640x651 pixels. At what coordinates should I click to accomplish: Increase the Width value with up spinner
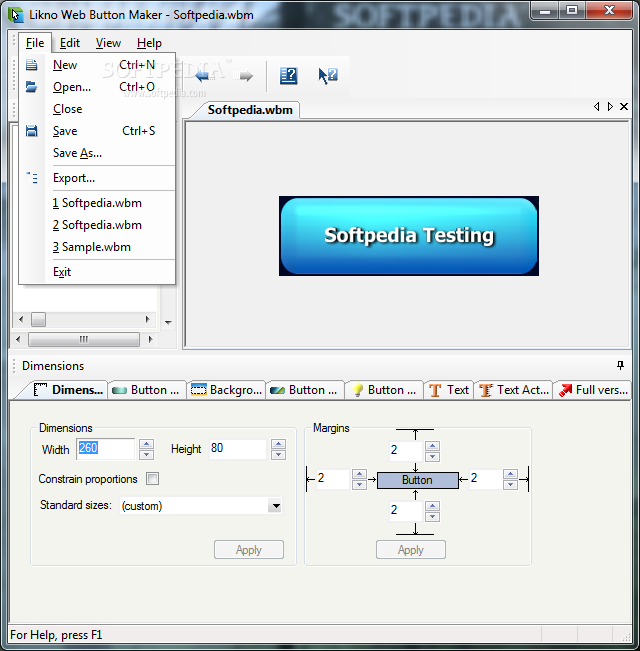pos(146,444)
